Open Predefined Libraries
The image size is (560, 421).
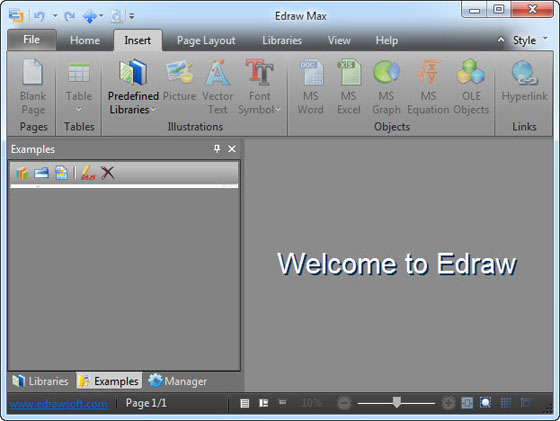click(133, 87)
